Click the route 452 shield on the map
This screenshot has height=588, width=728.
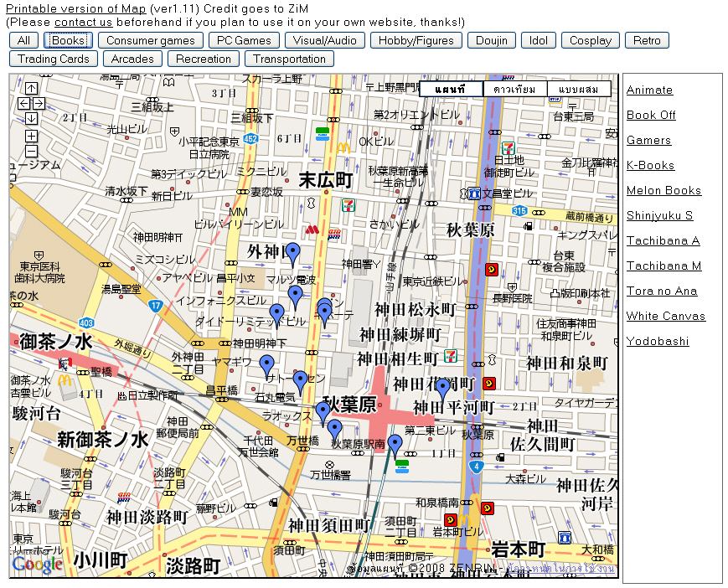(250, 138)
